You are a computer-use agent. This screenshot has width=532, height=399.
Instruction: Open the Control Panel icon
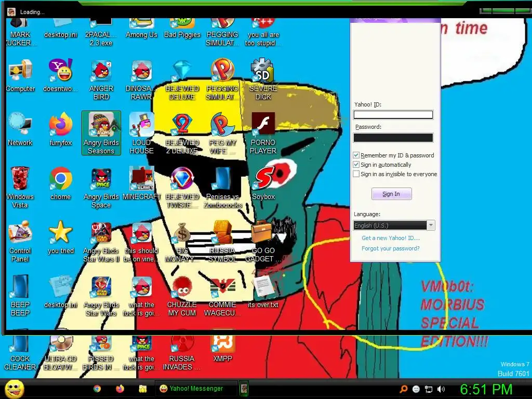[20, 241]
